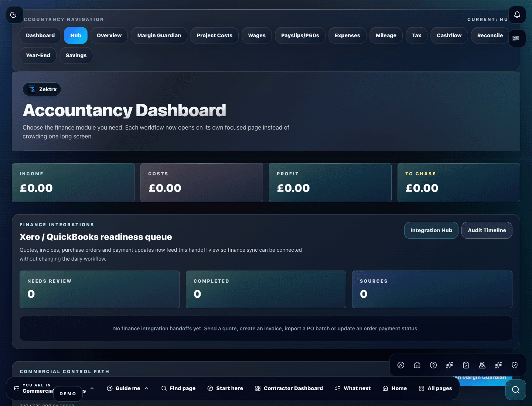
Task: Click the Costs £0.00 card
Action: coord(202,183)
